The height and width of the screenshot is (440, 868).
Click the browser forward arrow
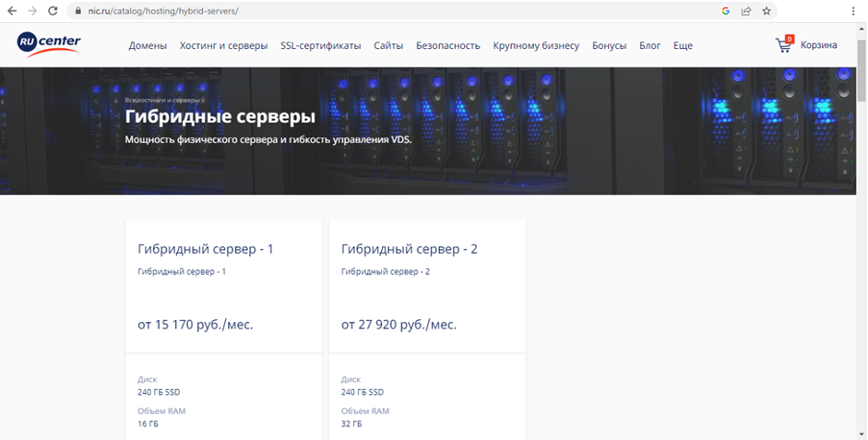32,11
